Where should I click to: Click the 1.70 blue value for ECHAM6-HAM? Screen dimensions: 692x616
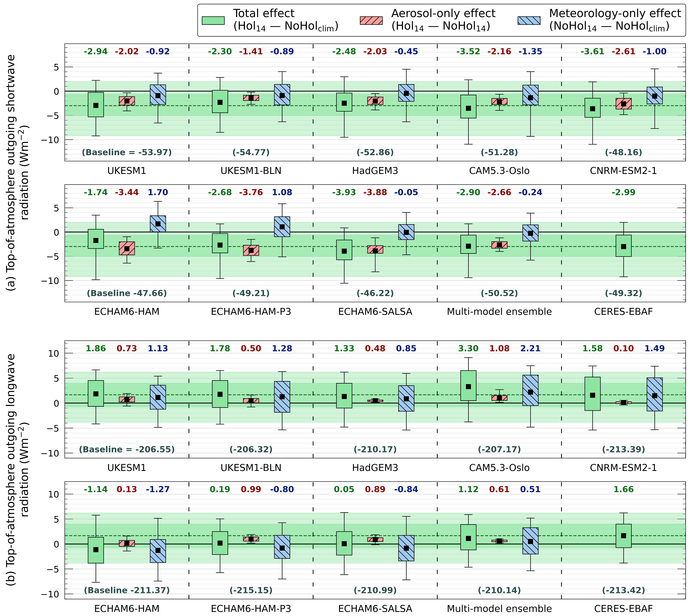(x=158, y=192)
